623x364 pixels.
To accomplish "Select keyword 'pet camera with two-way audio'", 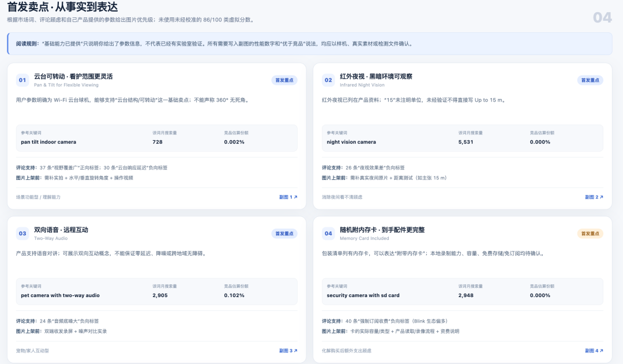I will pos(61,295).
